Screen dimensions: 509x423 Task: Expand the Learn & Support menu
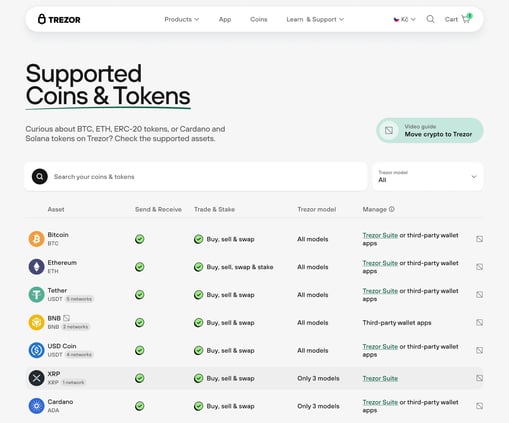[315, 19]
